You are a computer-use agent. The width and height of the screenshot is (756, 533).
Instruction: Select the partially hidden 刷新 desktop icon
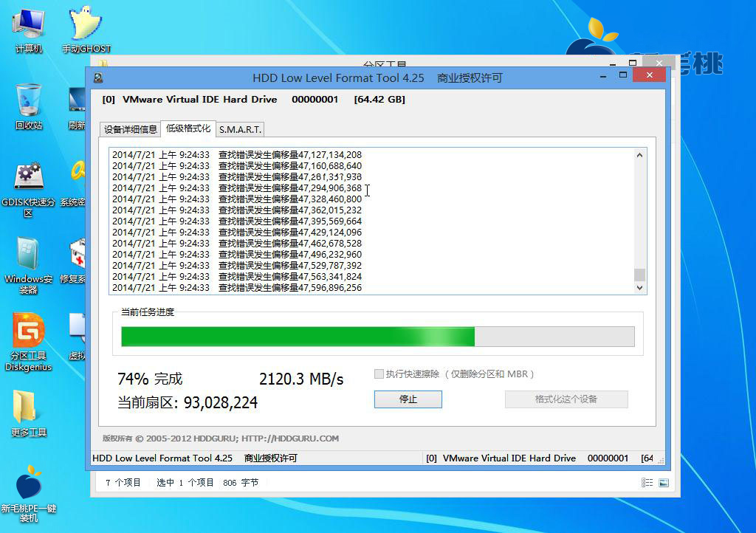tap(77, 109)
